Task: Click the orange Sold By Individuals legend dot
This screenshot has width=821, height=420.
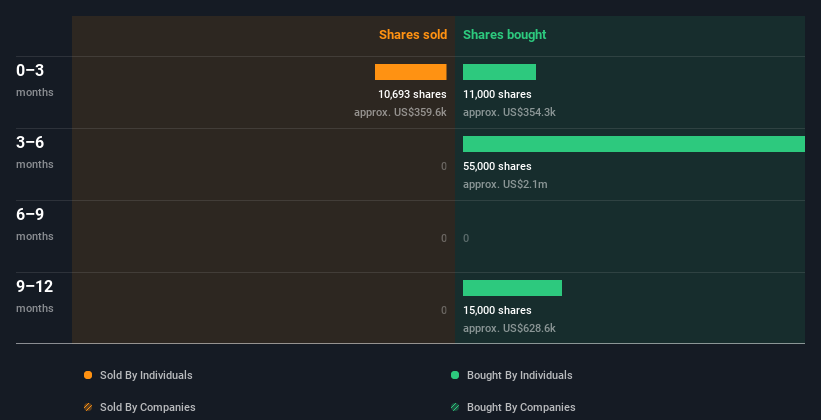Action: 88,375
